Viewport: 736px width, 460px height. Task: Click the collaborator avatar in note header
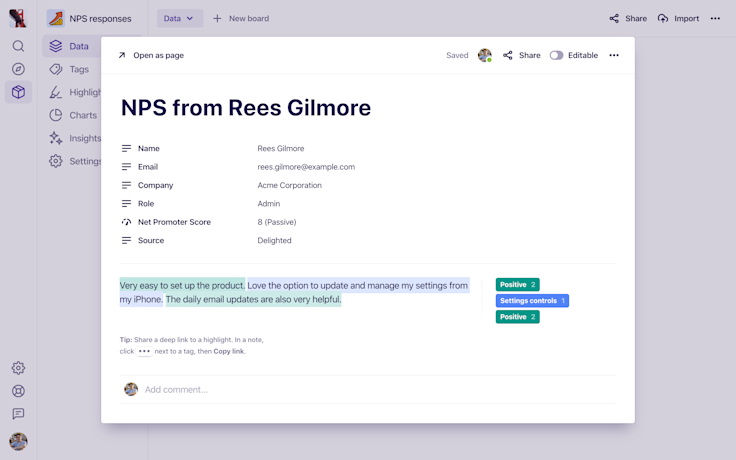[x=485, y=55]
